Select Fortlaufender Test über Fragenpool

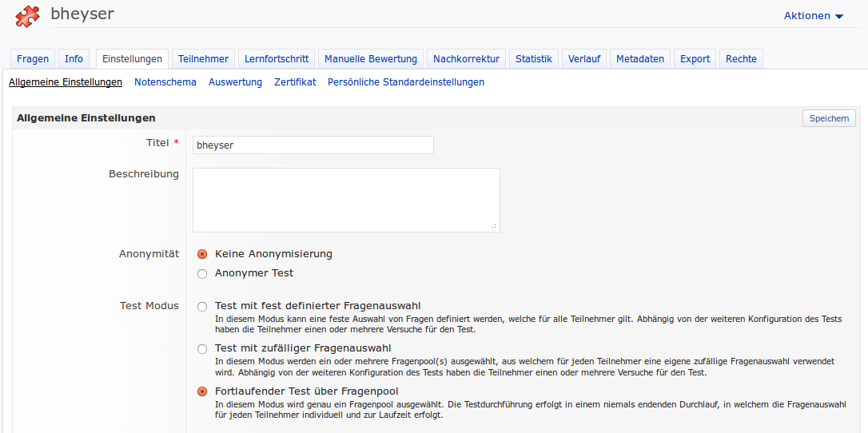point(202,391)
